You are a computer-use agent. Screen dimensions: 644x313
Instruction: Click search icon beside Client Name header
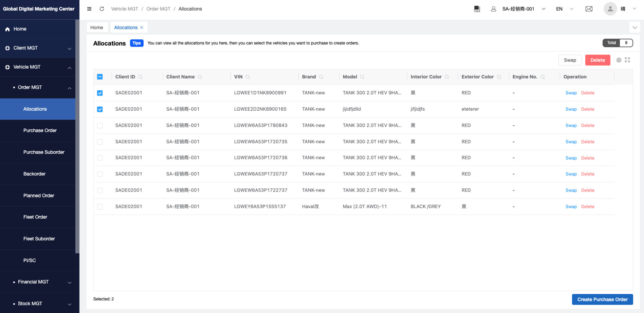200,77
